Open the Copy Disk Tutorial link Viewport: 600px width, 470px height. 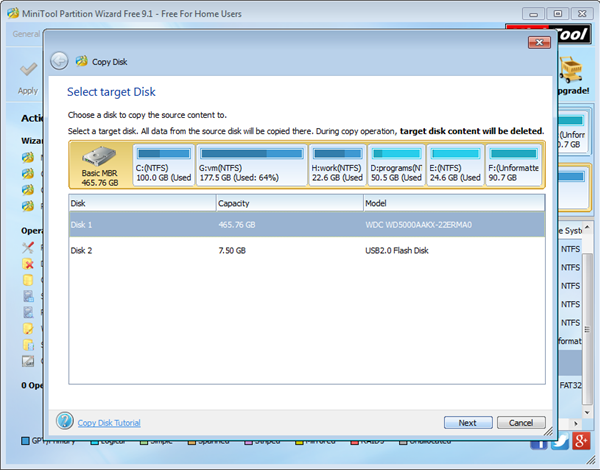pos(109,423)
